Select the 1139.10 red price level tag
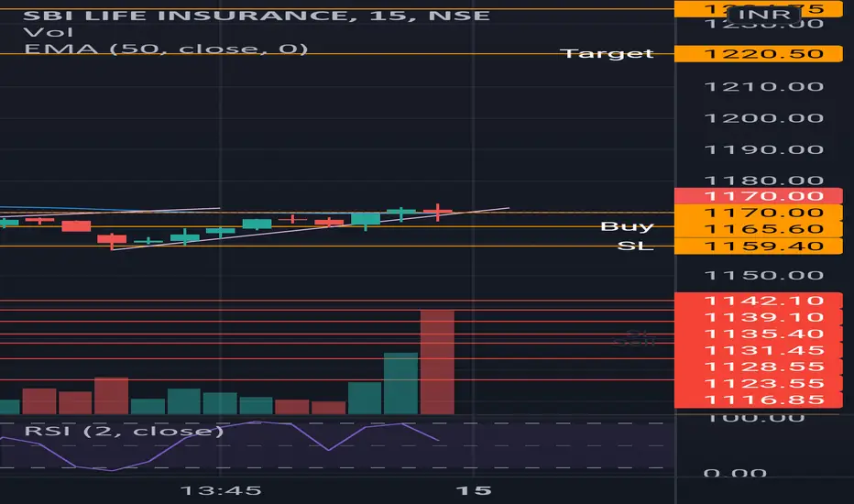854x504 pixels. [758, 317]
